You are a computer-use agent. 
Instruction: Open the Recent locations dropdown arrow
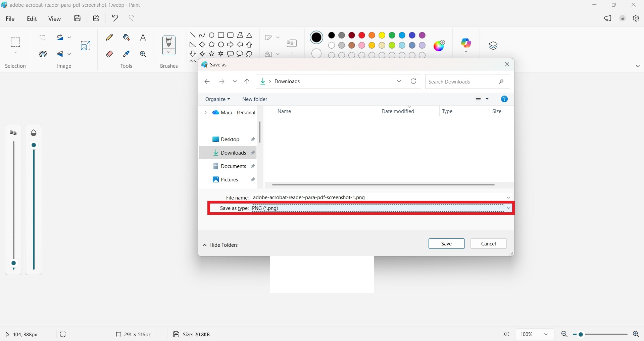(235, 81)
